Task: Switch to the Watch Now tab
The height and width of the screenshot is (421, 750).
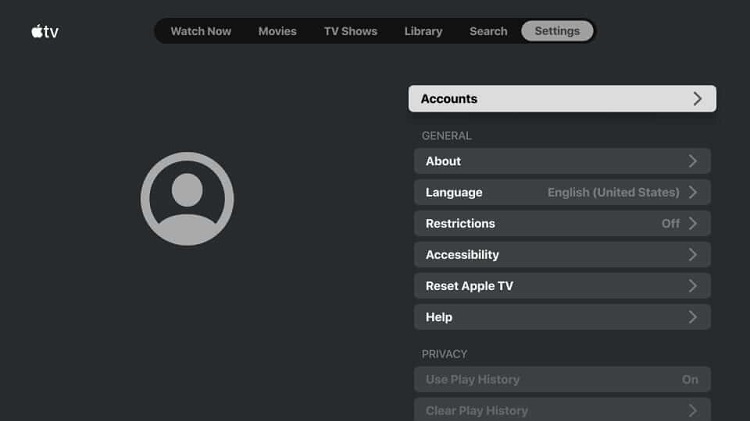Action: click(x=201, y=31)
